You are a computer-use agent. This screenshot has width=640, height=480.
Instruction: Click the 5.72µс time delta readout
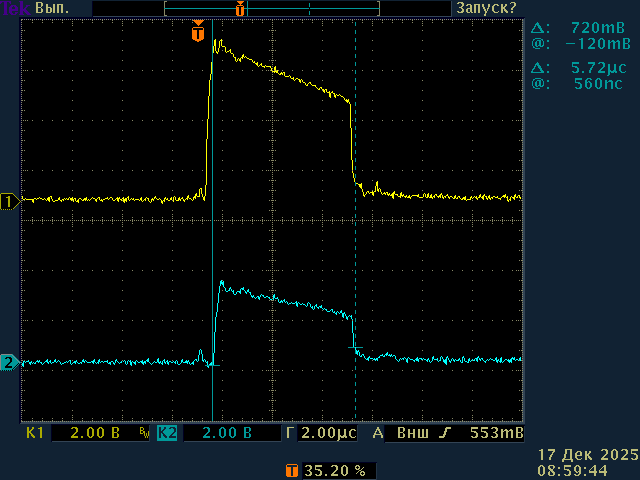(598, 68)
